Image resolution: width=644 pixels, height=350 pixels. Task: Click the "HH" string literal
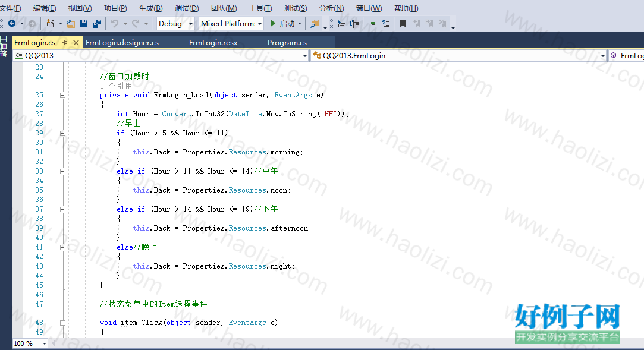329,114
